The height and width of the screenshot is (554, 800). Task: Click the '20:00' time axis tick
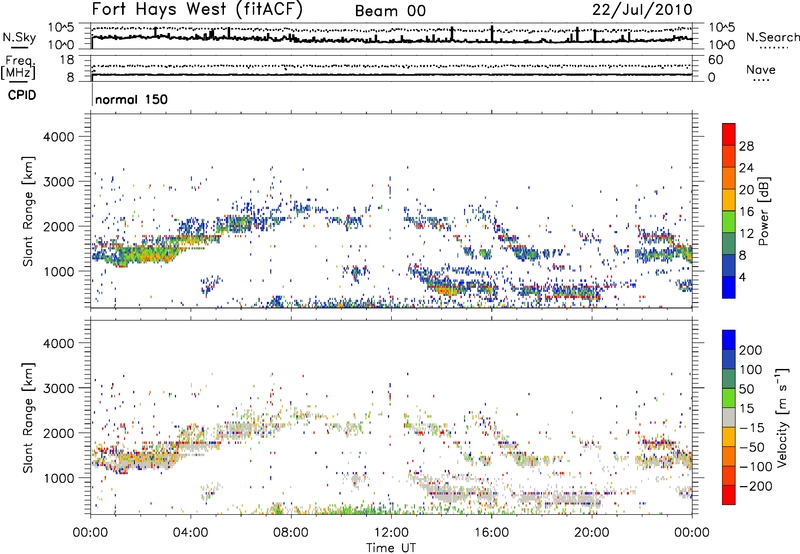pos(592,533)
